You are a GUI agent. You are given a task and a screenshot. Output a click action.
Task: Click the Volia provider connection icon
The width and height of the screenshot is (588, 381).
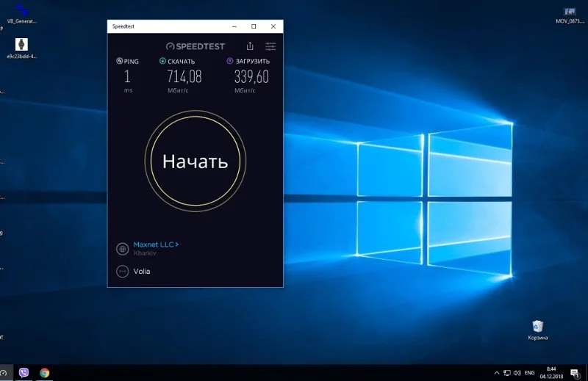(122, 271)
